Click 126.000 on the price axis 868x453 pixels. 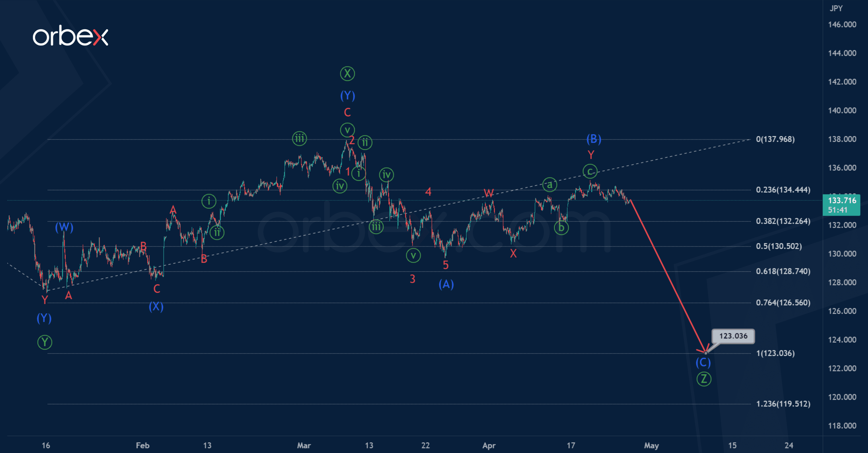(842, 311)
